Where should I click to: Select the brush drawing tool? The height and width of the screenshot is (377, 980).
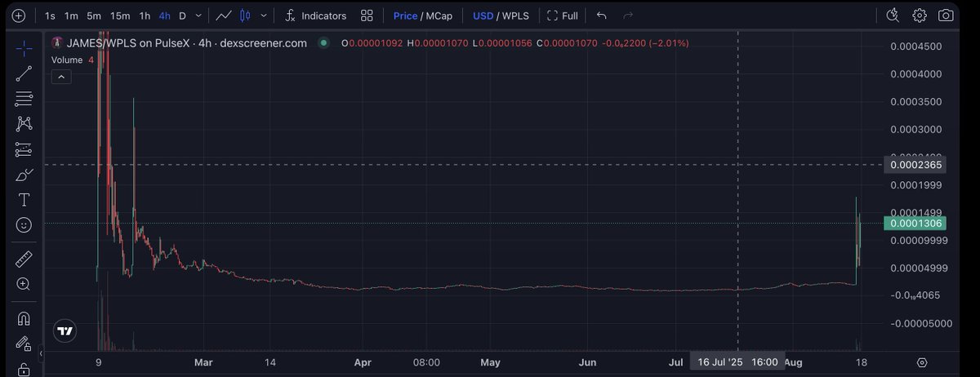pos(24,175)
